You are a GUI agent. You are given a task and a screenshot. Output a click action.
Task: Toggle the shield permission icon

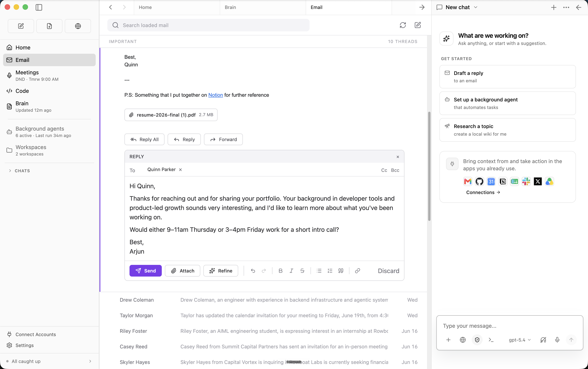pyautogui.click(x=477, y=340)
